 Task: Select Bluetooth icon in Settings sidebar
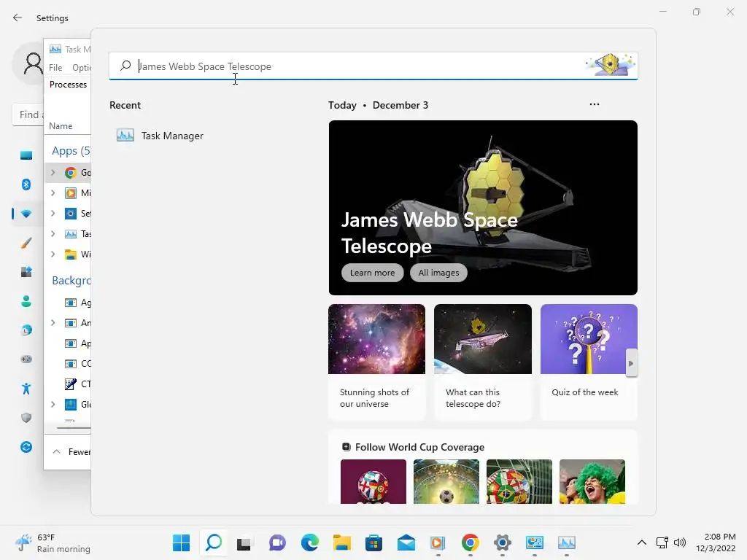pos(26,184)
